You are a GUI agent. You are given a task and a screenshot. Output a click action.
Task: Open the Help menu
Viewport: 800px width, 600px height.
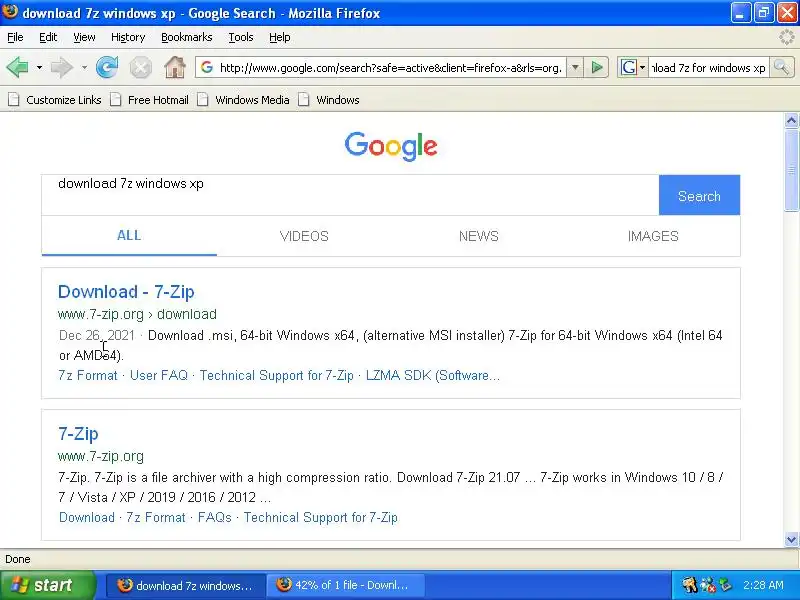280,37
